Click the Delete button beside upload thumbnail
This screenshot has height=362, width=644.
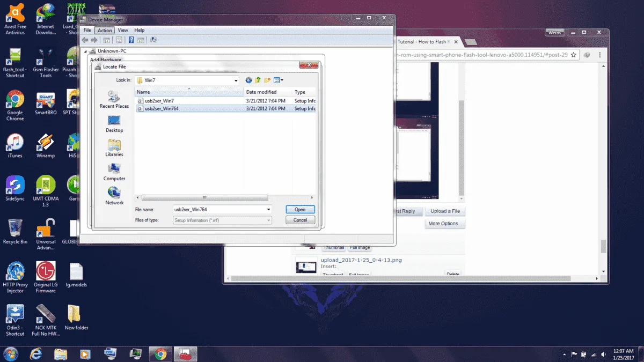pos(453,275)
